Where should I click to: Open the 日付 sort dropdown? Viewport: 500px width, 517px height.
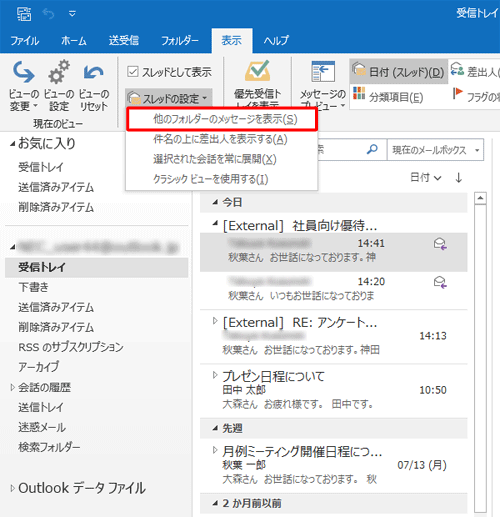(x=426, y=178)
